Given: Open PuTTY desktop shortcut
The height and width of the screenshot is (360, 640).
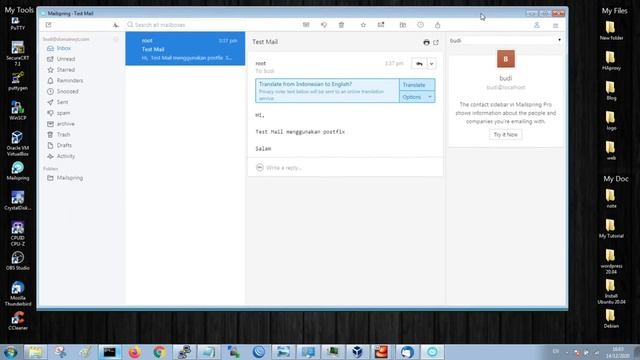Looking at the screenshot, I should (x=18, y=24).
